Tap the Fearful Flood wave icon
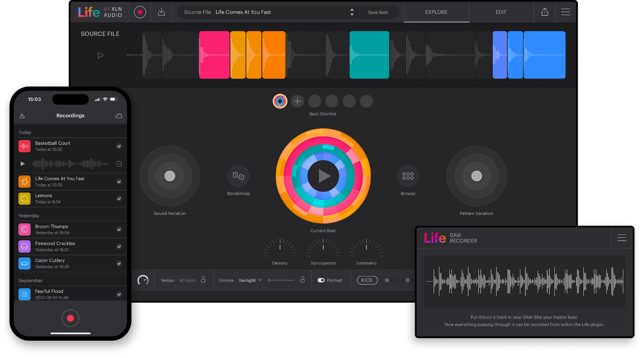644x358 pixels. pyautogui.click(x=25, y=294)
